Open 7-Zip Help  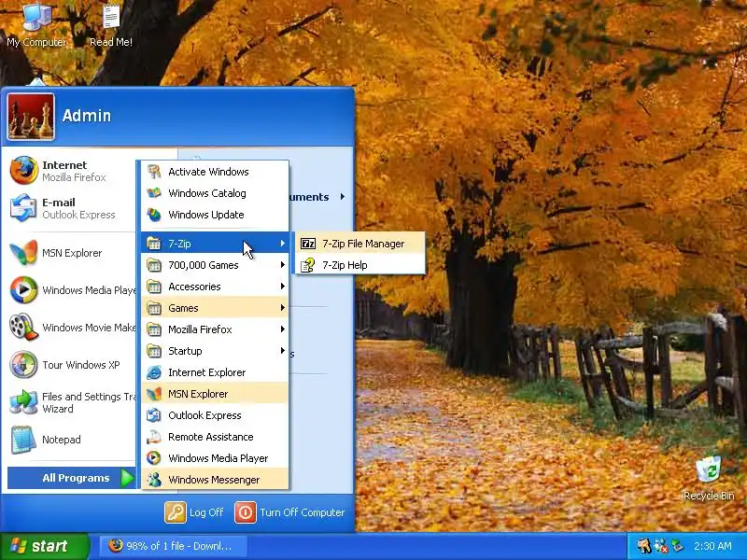(360, 265)
